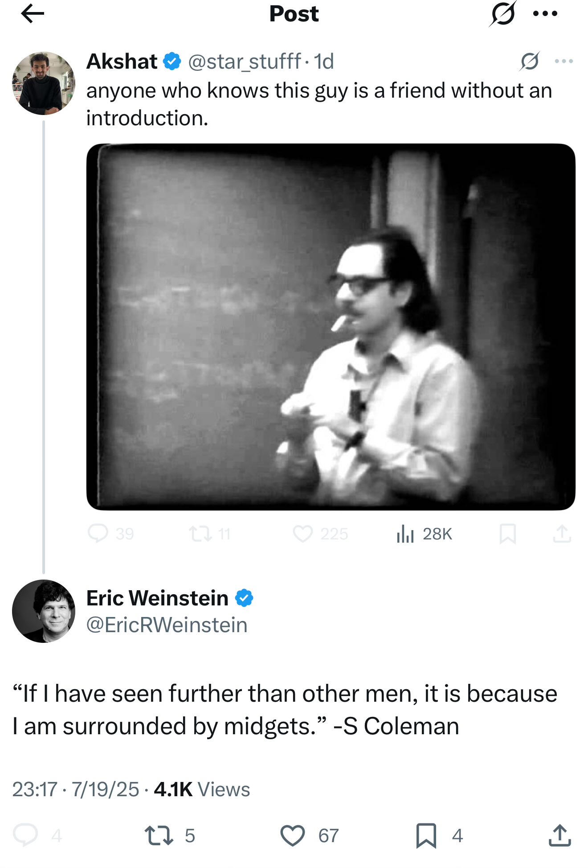Open repost menu on Eric Weinstein's post

tap(159, 835)
